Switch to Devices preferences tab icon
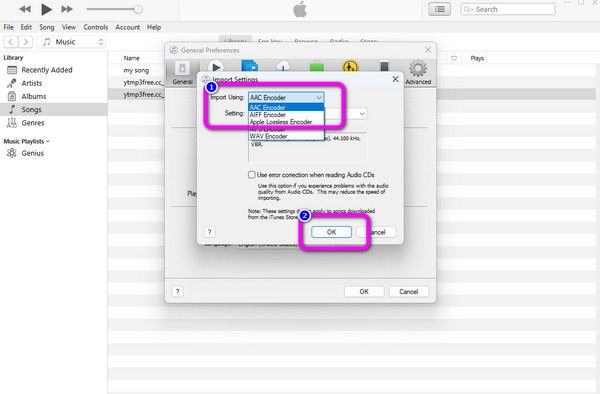Screen dimensions: 600x394 384,66
